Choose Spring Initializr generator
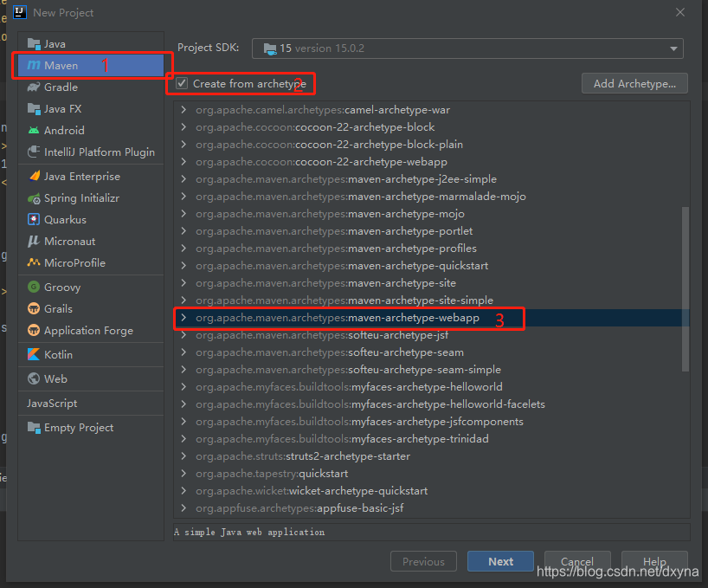This screenshot has height=588, width=708. click(91, 198)
